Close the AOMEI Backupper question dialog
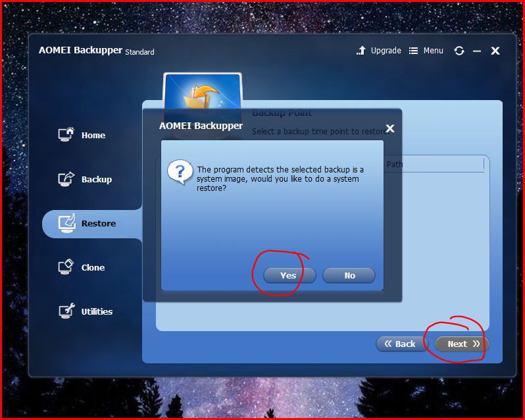525x420 pixels. 389,128
